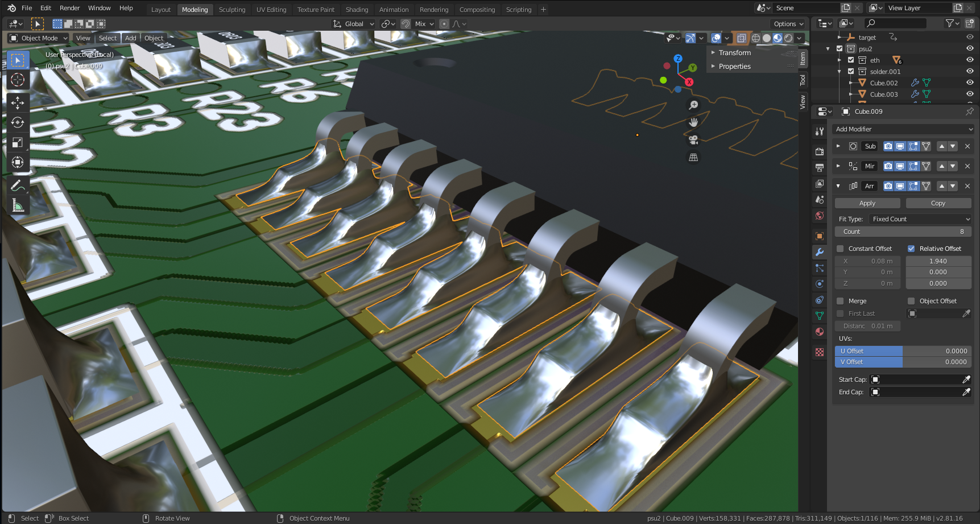Add a new collection in outliner
Screen dimensions: 980x524
[970, 23]
